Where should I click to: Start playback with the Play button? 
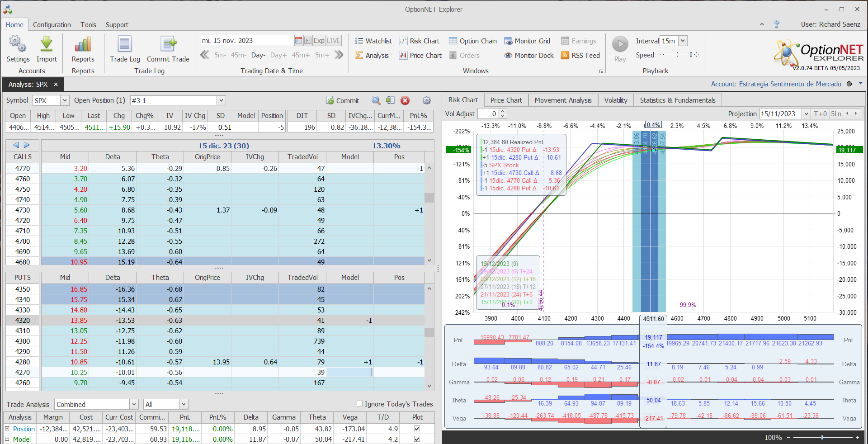620,44
